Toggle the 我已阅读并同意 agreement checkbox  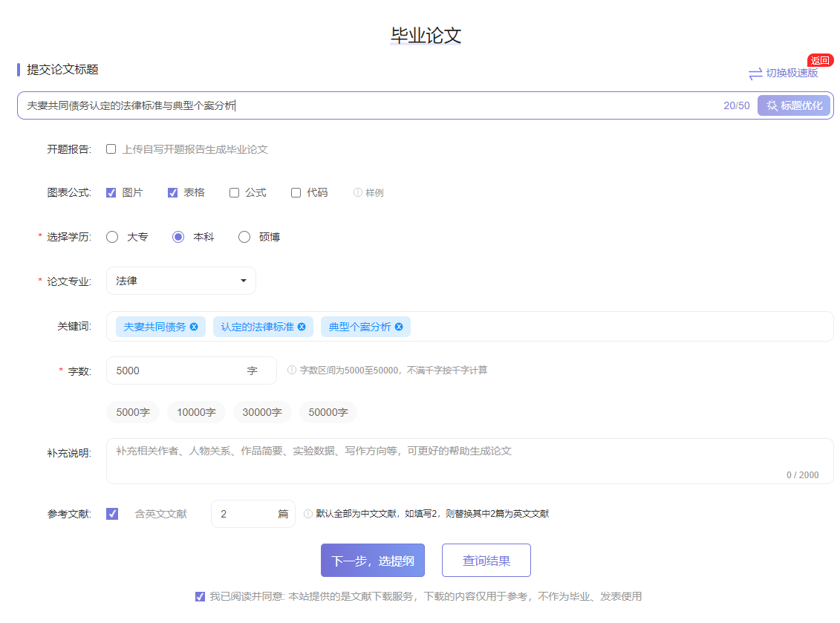(200, 597)
